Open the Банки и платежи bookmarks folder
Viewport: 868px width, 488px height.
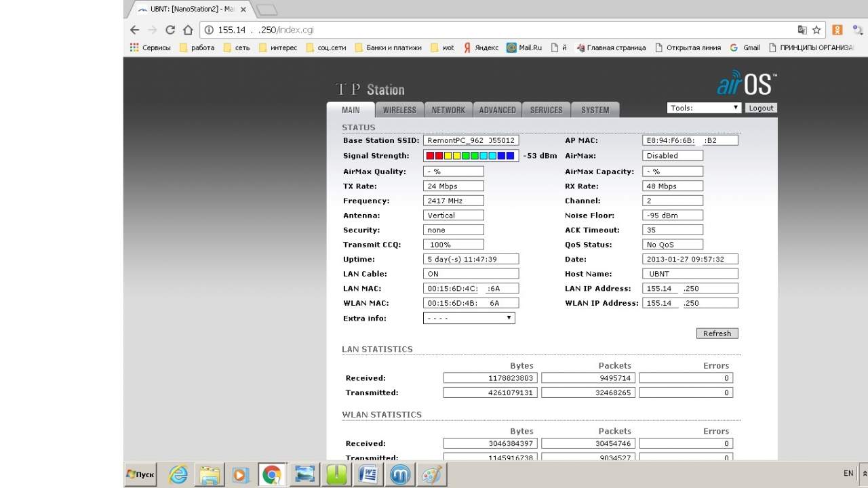click(x=388, y=47)
